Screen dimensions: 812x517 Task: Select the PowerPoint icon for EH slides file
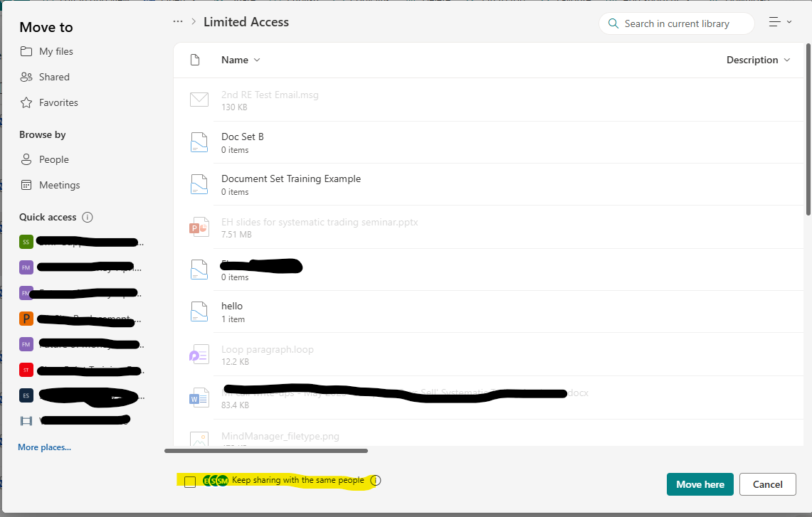(199, 227)
